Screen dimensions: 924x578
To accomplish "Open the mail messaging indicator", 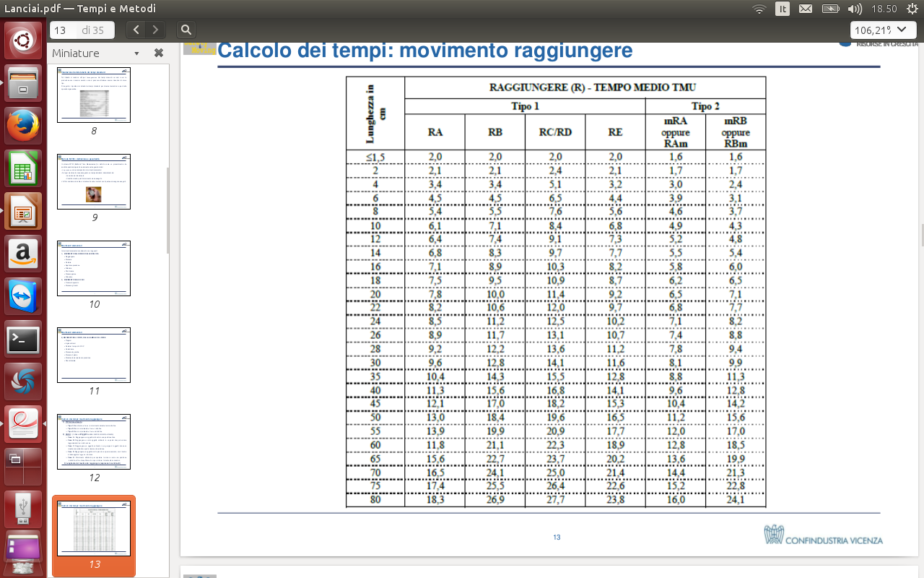I will pyautogui.click(x=806, y=9).
